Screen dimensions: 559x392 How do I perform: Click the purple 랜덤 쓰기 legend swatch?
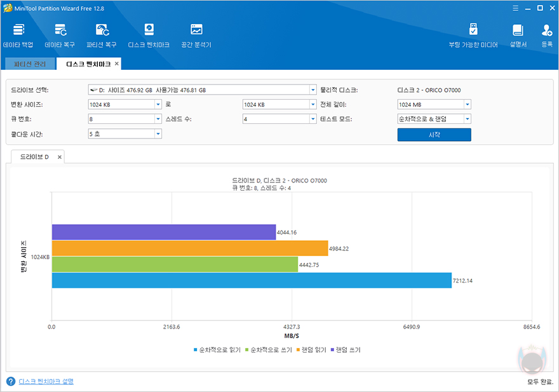(332, 350)
